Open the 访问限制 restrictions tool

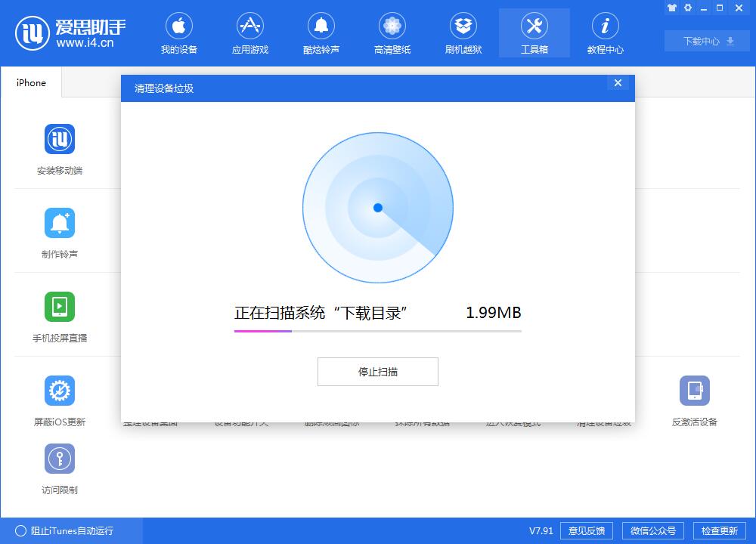point(60,467)
